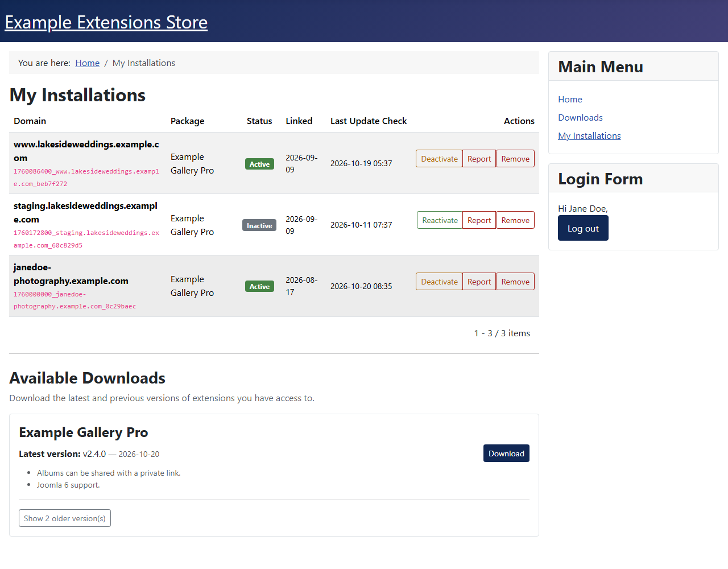Select site key 1760086400_www.lakesideweddings code
The height and width of the screenshot is (569, 728).
[86, 178]
